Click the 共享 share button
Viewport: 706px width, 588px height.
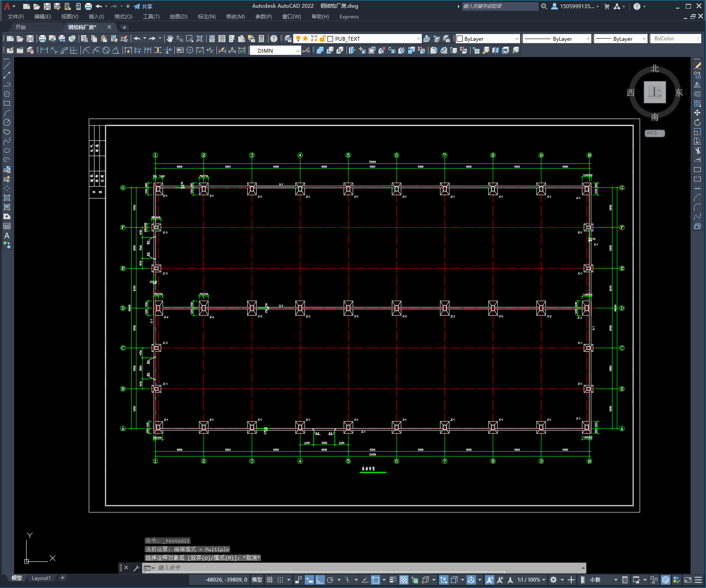pos(143,6)
